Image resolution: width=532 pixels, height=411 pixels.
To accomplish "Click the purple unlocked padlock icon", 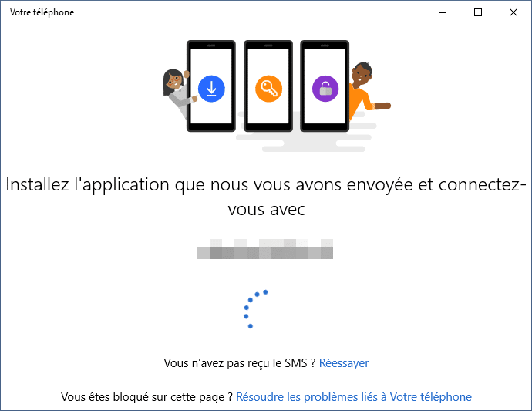I will [325, 89].
